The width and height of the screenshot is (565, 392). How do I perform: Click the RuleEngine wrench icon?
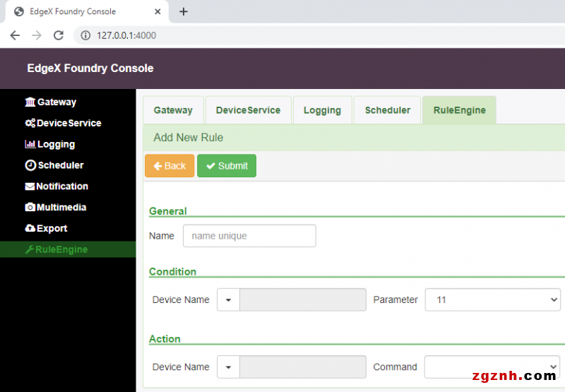[x=29, y=249]
